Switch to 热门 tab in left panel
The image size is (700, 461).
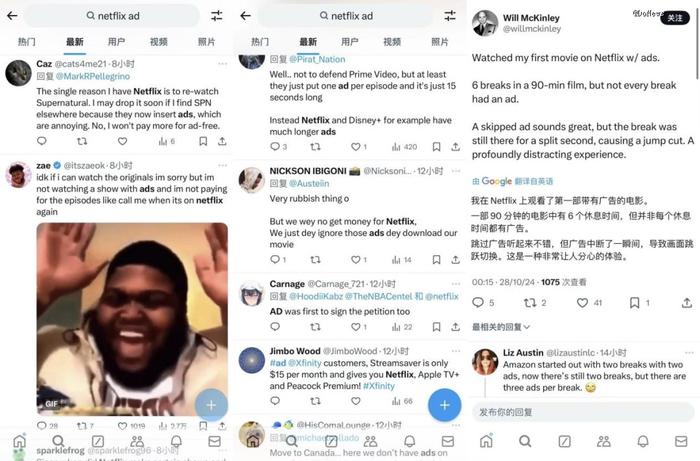26,42
